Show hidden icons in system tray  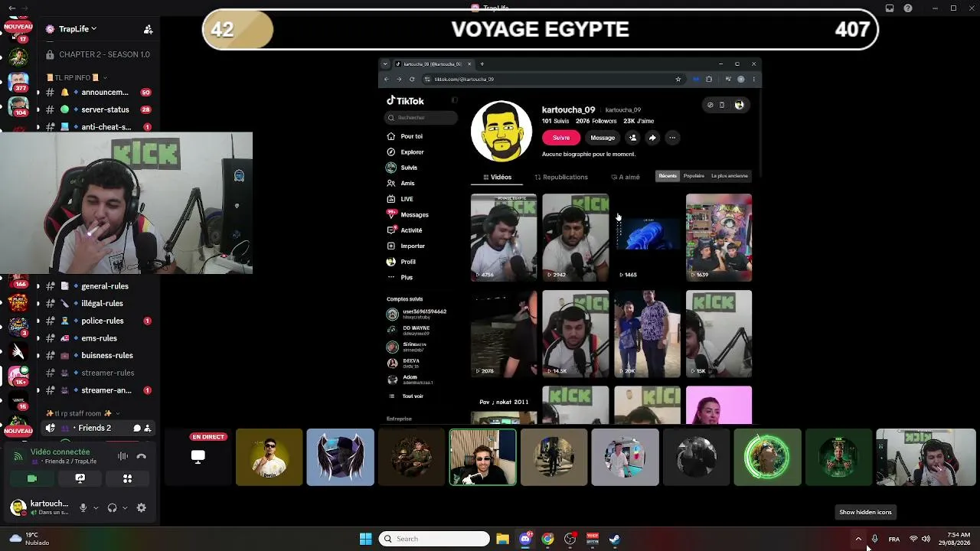click(858, 539)
